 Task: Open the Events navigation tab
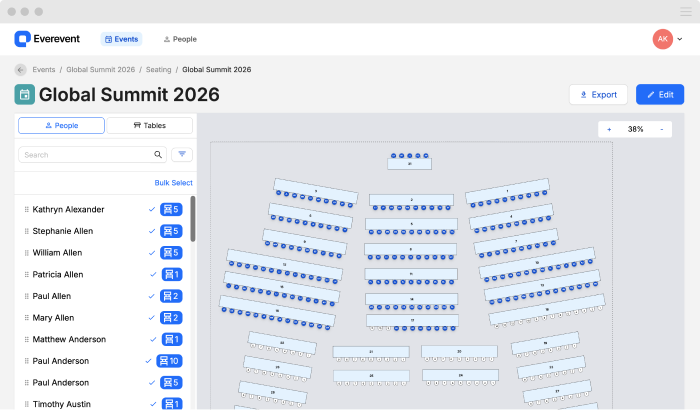pos(121,39)
